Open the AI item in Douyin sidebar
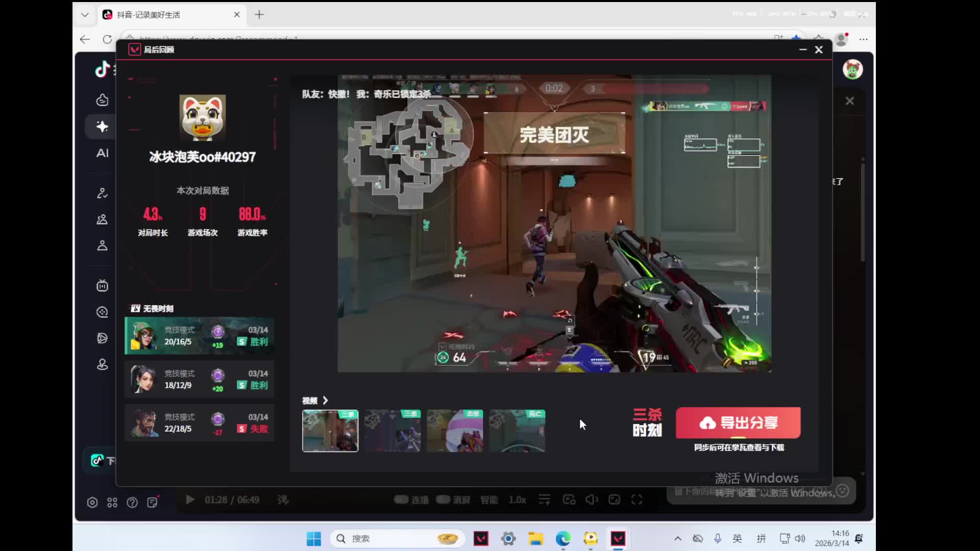The width and height of the screenshot is (980, 551). 102,153
